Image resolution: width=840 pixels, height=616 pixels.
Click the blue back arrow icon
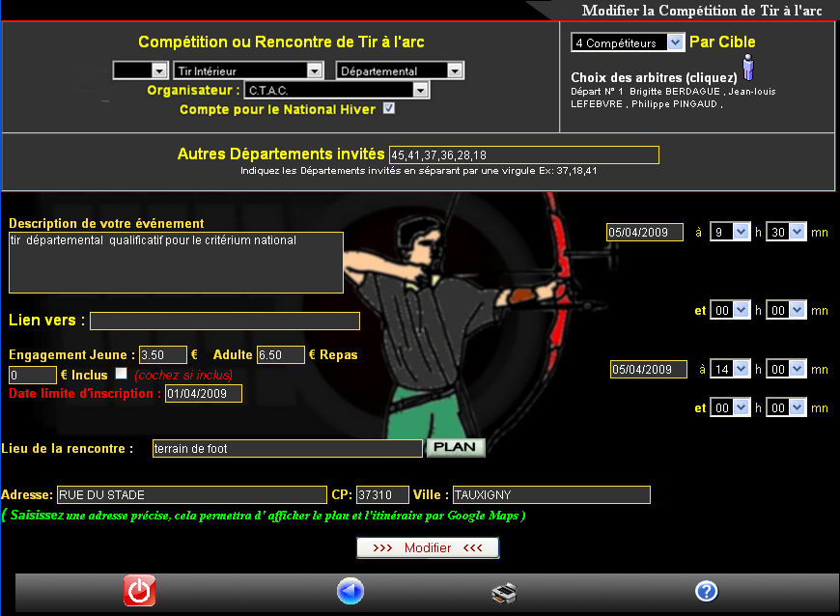[x=350, y=590]
